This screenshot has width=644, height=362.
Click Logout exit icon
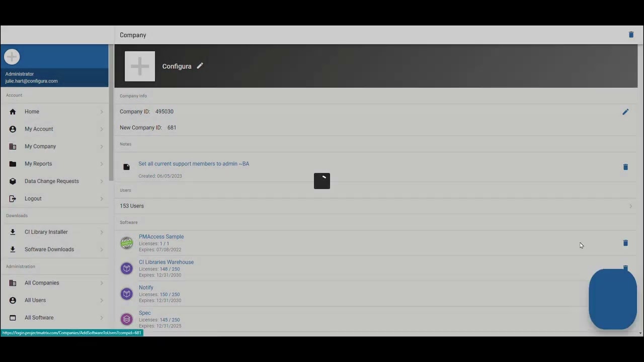pos(13,199)
